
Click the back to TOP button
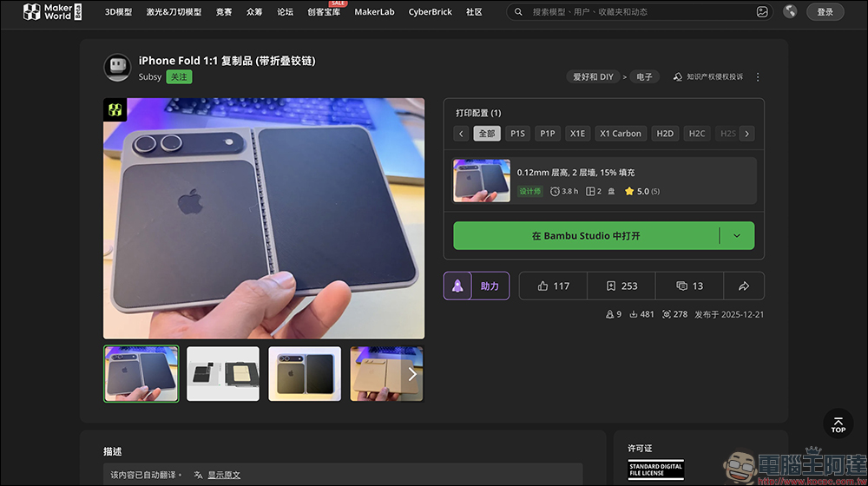838,424
